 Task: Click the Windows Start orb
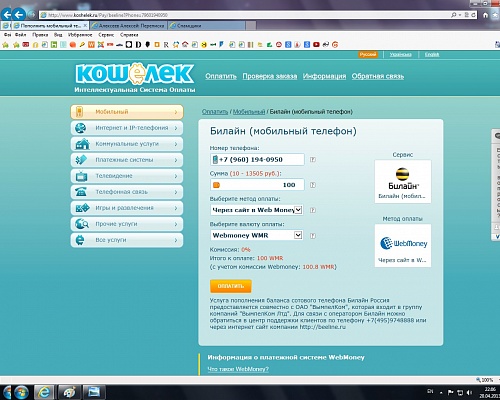point(21,392)
